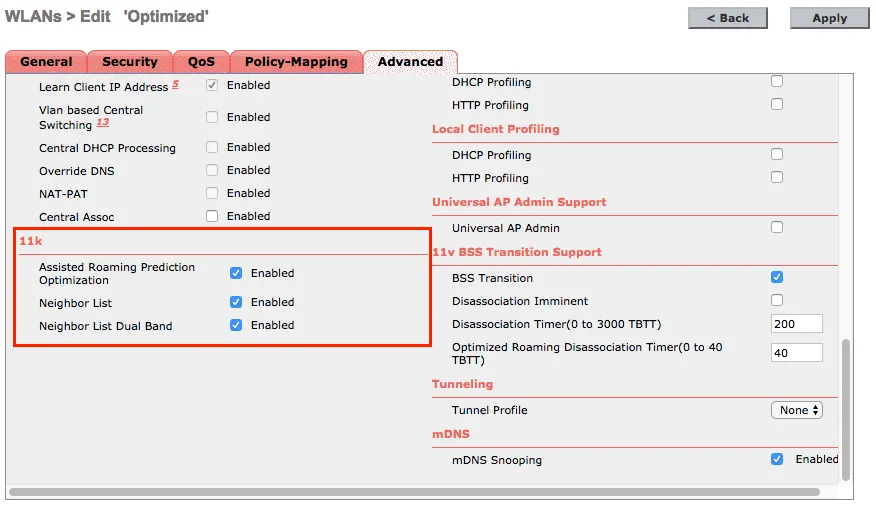Toggle Neighbor List Dual Band checkbox

click(x=236, y=325)
